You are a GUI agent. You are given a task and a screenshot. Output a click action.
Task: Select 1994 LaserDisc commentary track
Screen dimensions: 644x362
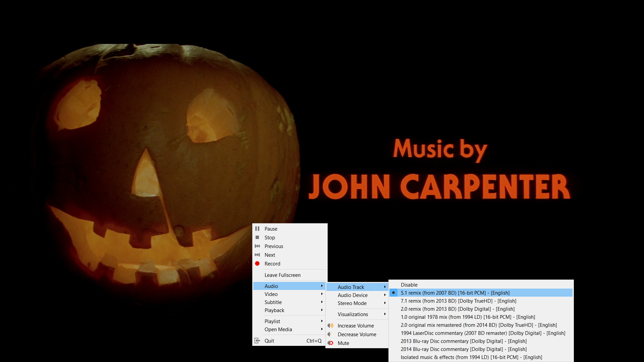(x=481, y=333)
